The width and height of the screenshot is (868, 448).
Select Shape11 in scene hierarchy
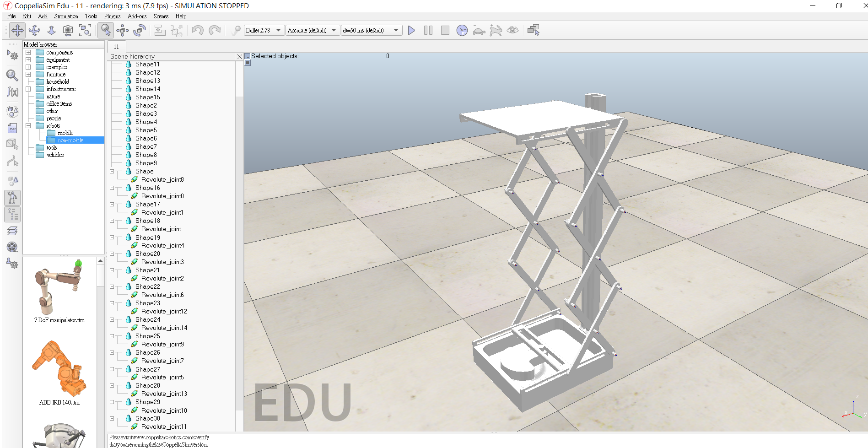tap(147, 65)
